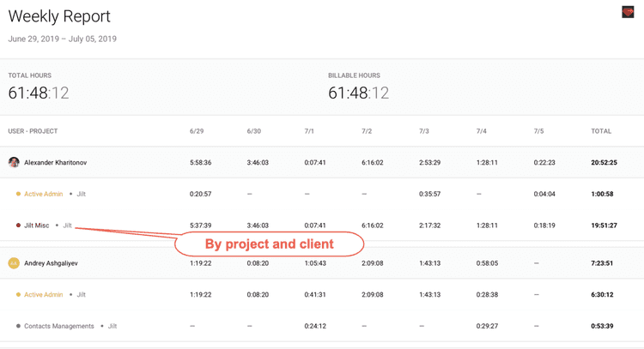Click gray dot beside Contacts Managements
The height and width of the screenshot is (349, 644).
18,326
